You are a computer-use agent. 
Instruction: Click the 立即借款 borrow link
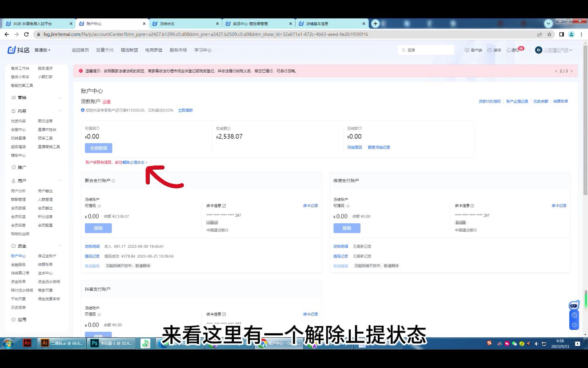point(186,110)
